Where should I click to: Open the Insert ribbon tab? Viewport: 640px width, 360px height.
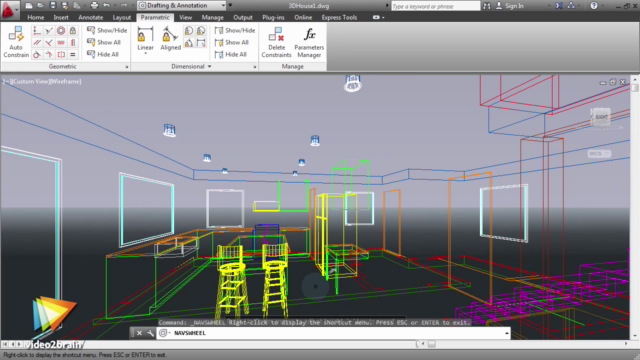[61, 18]
